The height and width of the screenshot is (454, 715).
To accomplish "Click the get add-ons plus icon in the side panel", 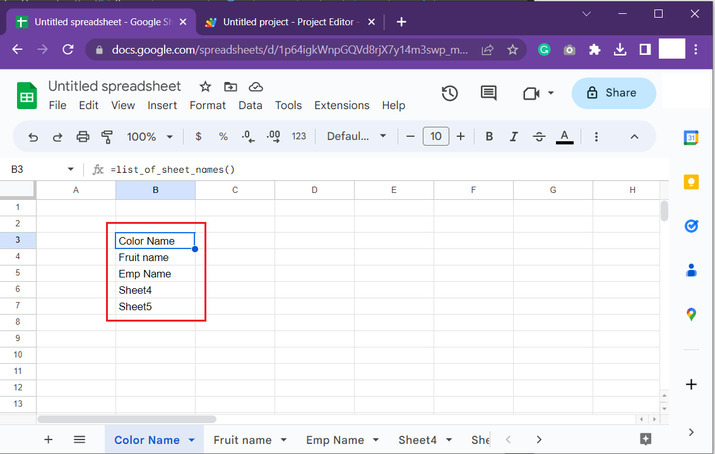I will (691, 384).
